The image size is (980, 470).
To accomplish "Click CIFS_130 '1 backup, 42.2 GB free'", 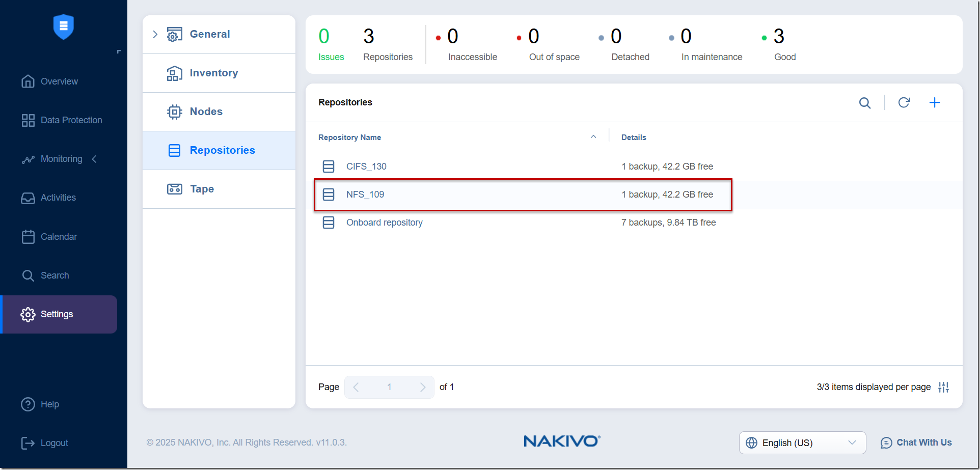I will click(667, 167).
